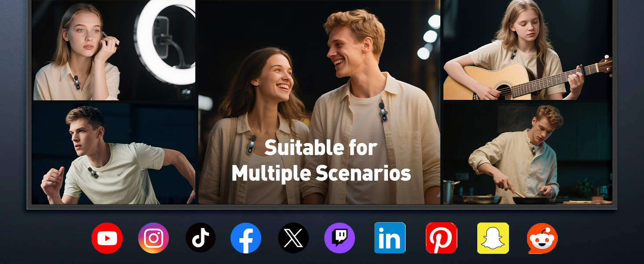Click the "Suitable for Multiple Scenarios" text
The height and width of the screenshot is (264, 644).
(x=321, y=161)
